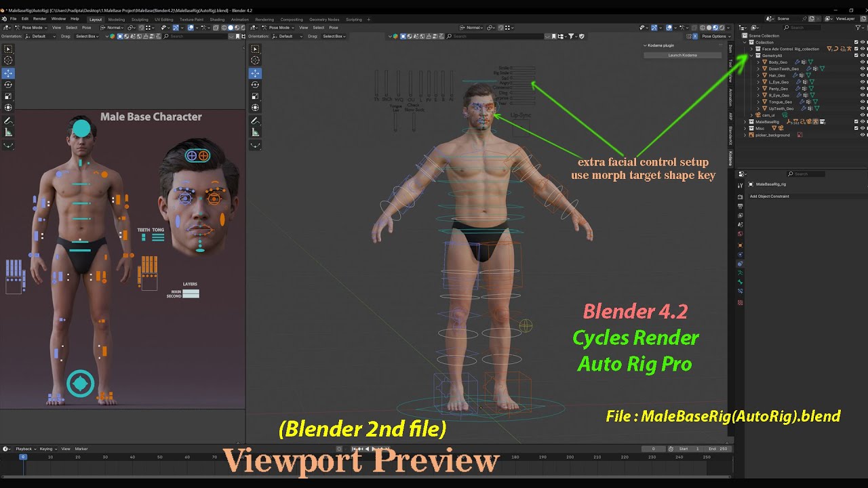
Task: Select the Cursor tool in right viewport
Action: click(x=255, y=60)
